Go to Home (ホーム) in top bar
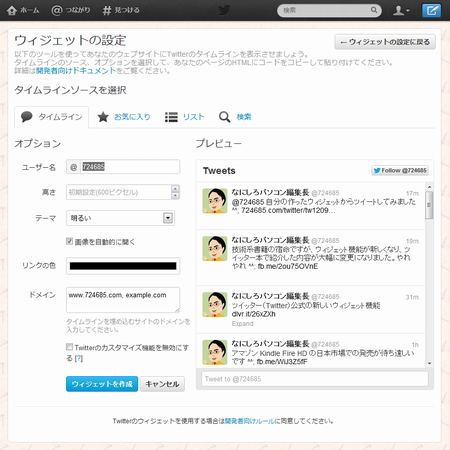 click(x=23, y=10)
